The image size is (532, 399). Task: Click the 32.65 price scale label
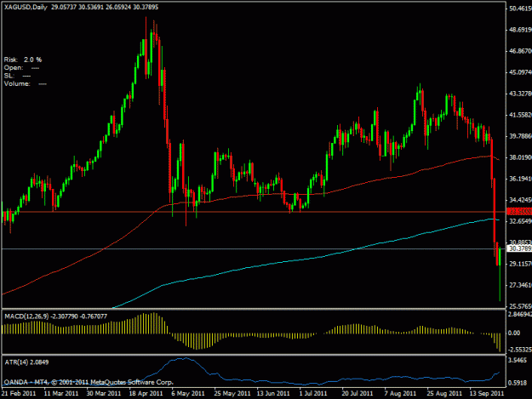[x=520, y=221]
